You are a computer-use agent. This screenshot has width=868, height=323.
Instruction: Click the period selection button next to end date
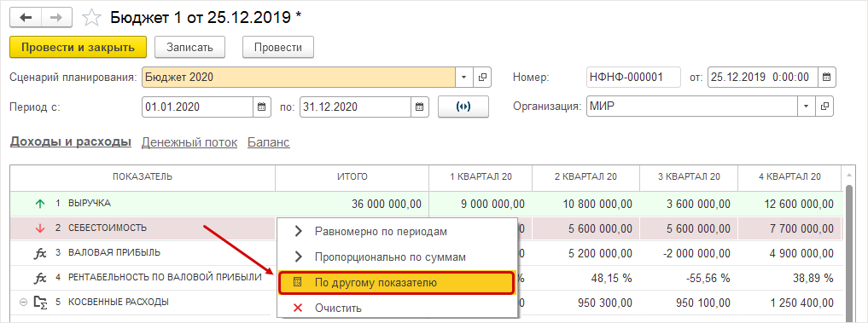click(463, 107)
